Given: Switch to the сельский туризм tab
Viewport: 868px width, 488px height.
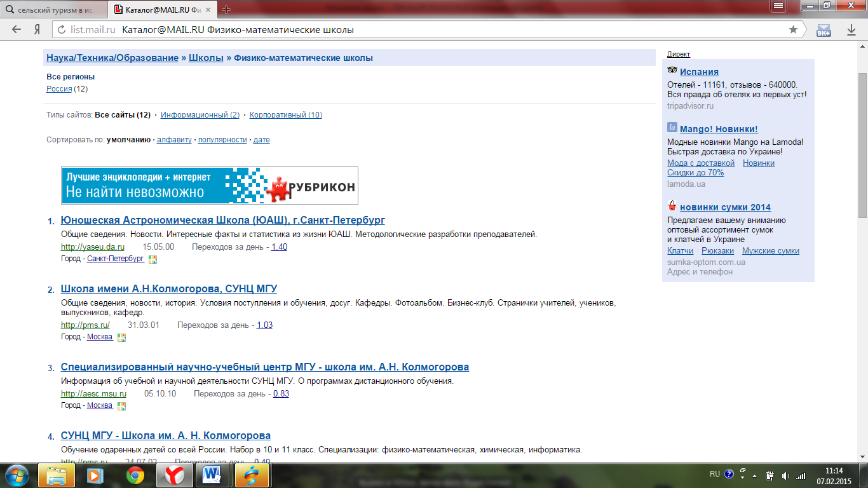Looking at the screenshot, I should (x=53, y=10).
